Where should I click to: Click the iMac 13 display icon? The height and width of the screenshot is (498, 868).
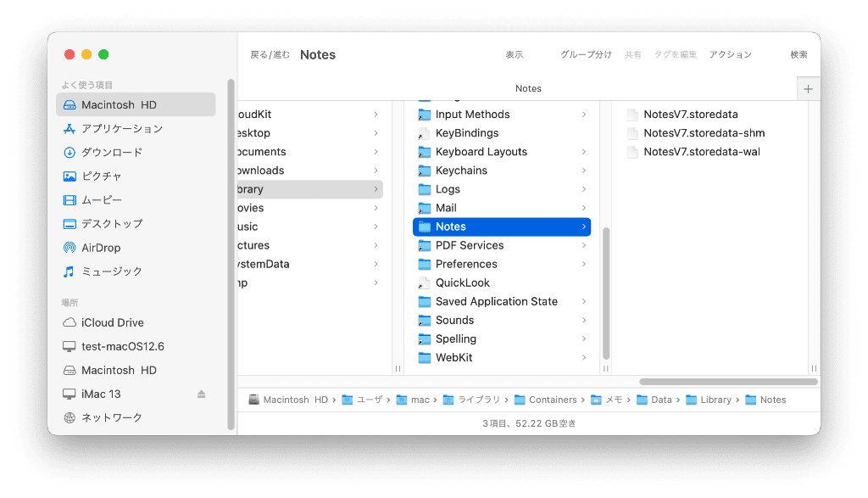[70, 394]
